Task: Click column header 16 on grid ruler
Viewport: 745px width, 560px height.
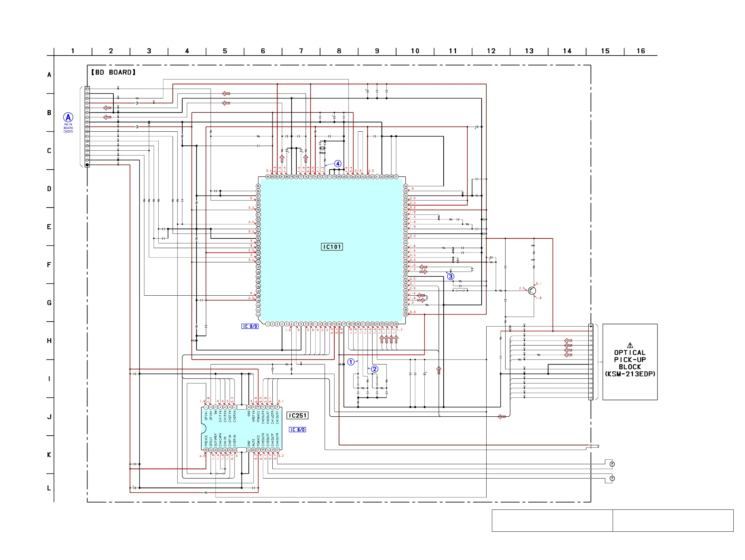Action: pos(641,51)
